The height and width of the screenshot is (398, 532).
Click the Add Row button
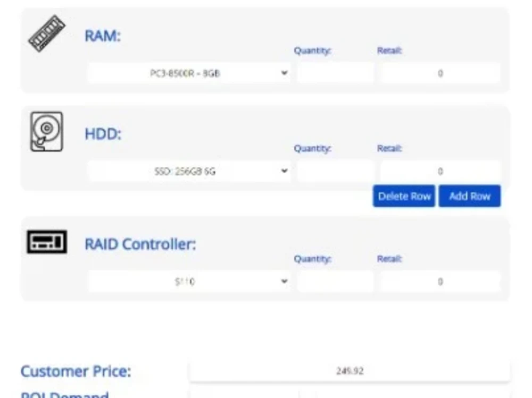(x=470, y=196)
